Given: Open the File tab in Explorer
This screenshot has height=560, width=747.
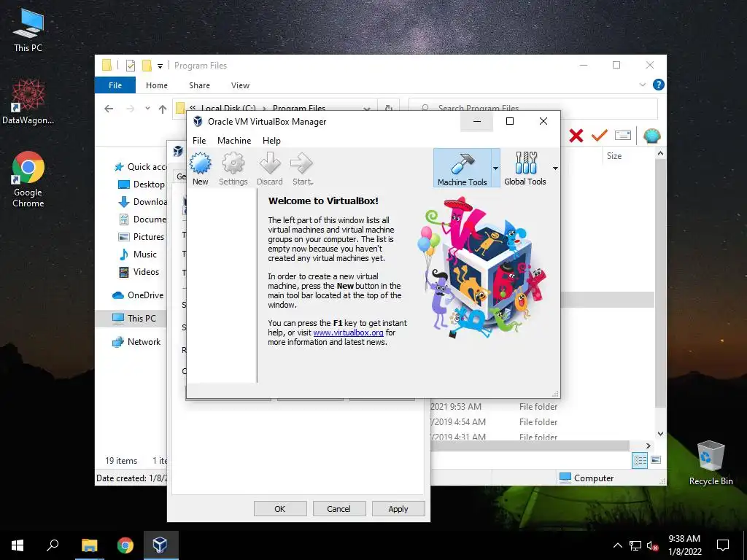Looking at the screenshot, I should (x=115, y=85).
